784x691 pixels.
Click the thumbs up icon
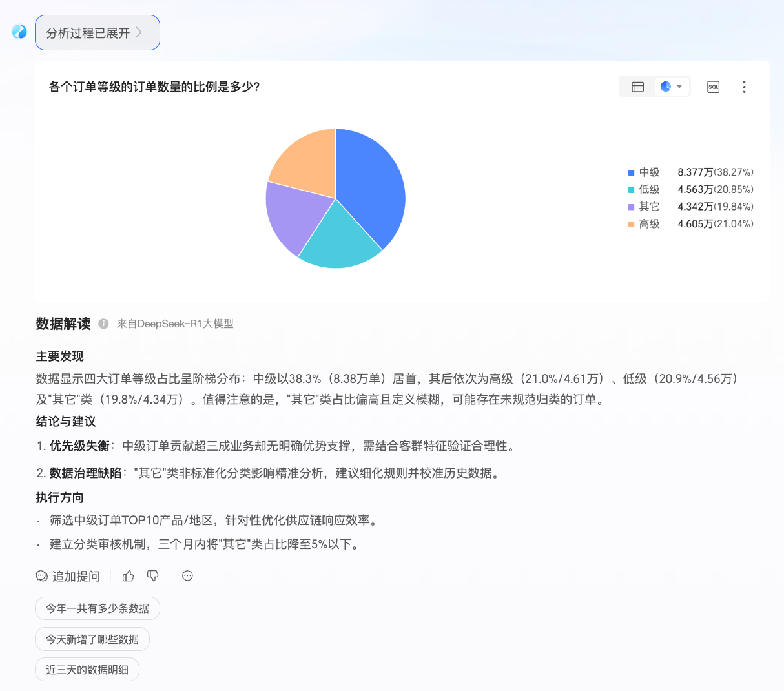tap(129, 576)
